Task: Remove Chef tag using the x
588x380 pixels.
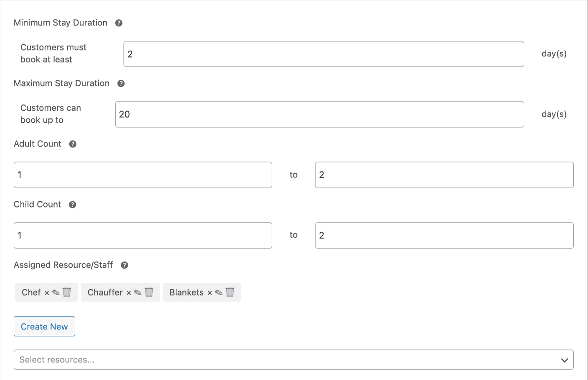Action: 47,293
